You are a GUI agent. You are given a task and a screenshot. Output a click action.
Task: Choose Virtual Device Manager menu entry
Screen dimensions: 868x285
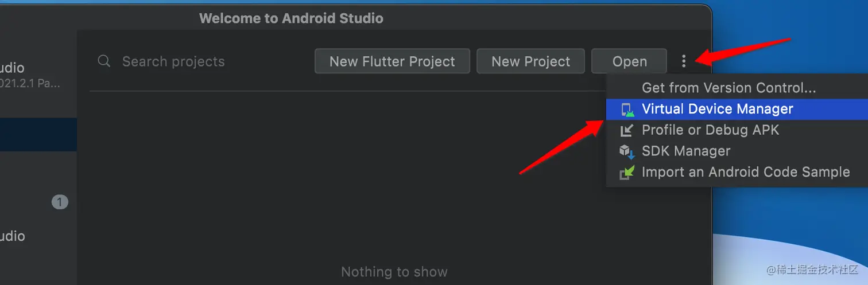point(717,109)
